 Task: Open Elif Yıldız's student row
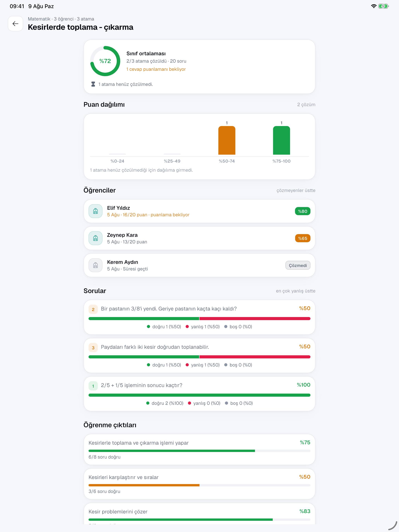pyautogui.click(x=199, y=211)
